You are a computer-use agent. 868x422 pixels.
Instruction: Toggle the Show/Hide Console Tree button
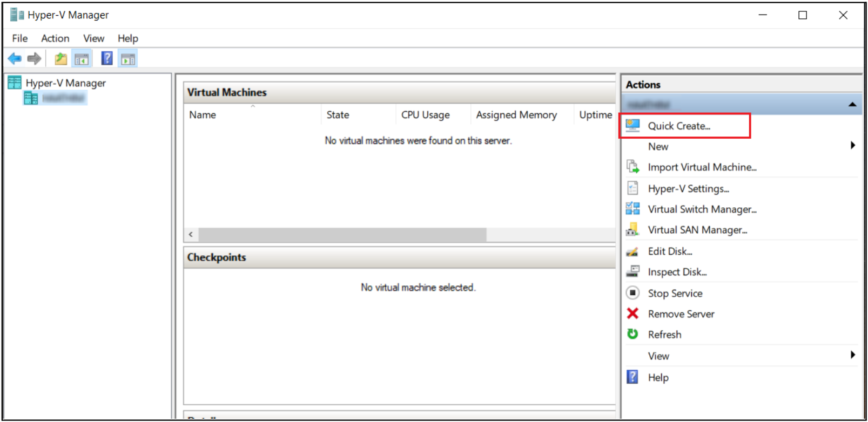pos(82,58)
